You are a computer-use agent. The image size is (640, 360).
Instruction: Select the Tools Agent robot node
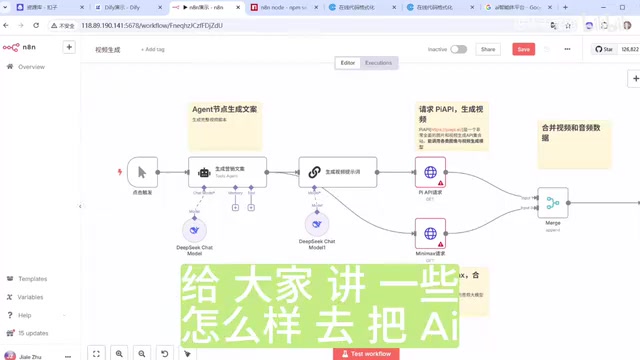(227, 172)
